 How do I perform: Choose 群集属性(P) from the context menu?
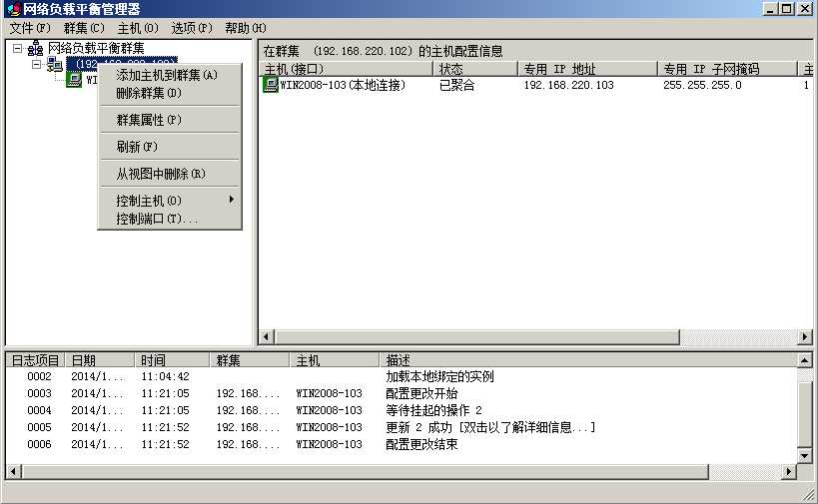[x=170, y=120]
